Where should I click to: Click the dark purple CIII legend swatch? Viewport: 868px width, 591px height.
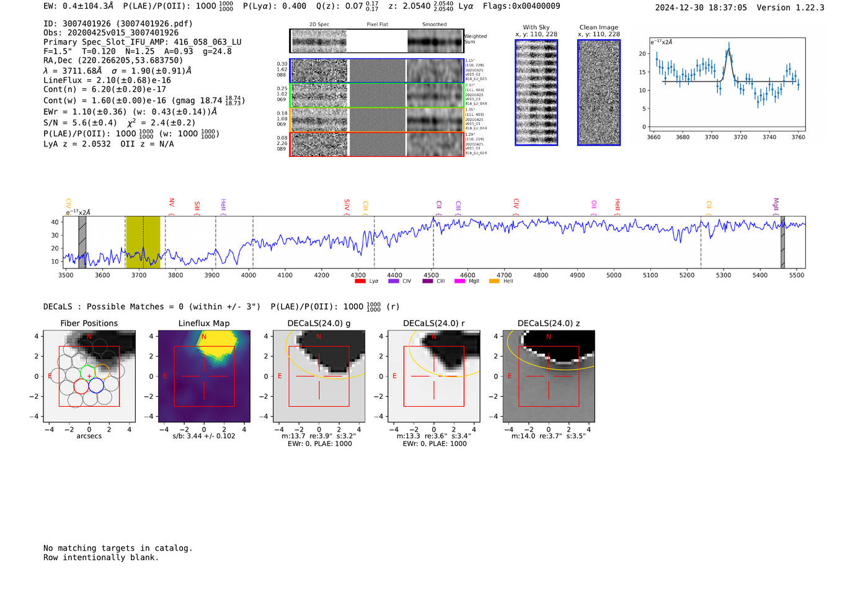[428, 282]
